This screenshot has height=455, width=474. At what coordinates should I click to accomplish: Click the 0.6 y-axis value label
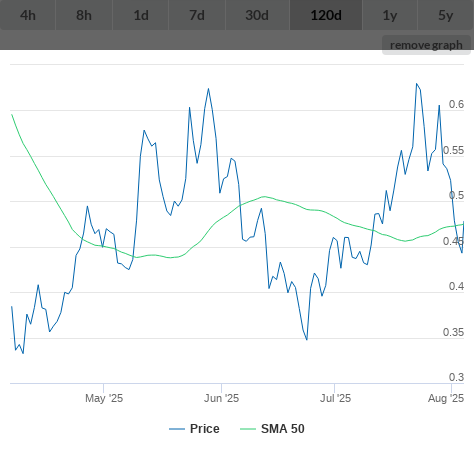point(456,104)
